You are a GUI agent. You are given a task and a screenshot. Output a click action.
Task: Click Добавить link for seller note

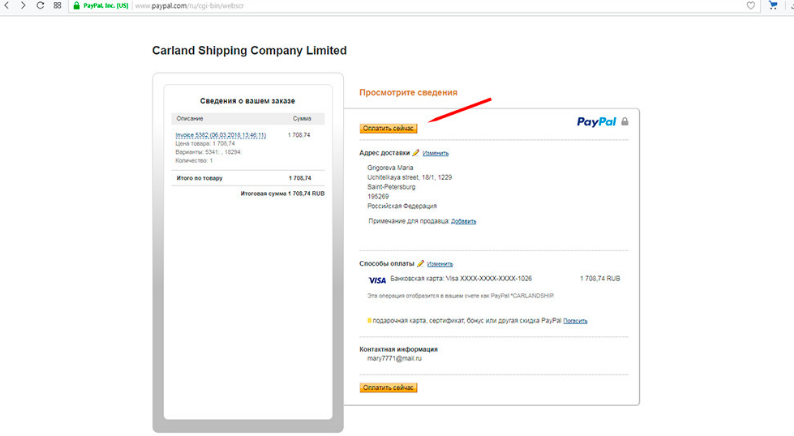pyautogui.click(x=463, y=221)
